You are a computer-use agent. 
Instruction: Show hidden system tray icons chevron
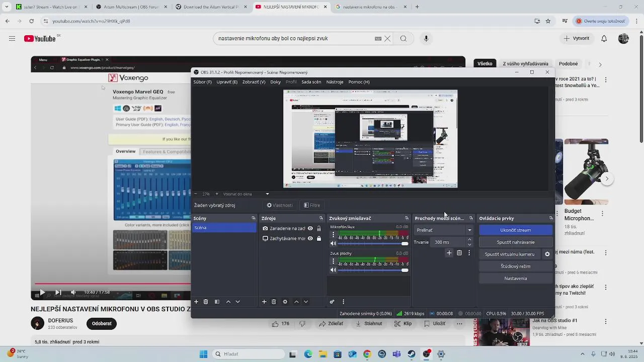point(583,354)
